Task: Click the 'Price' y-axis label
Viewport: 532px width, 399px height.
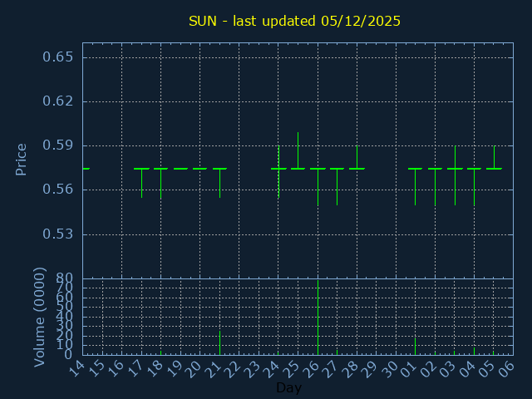Action: [22, 159]
